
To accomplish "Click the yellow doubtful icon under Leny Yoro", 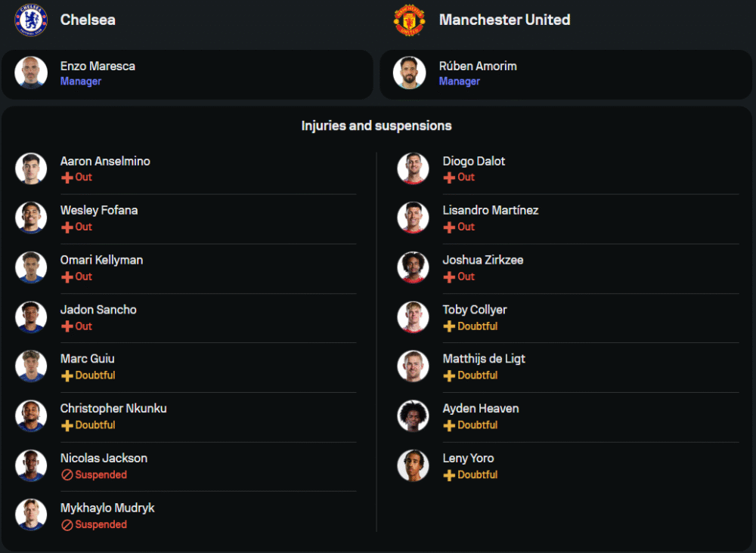I will pyautogui.click(x=449, y=475).
